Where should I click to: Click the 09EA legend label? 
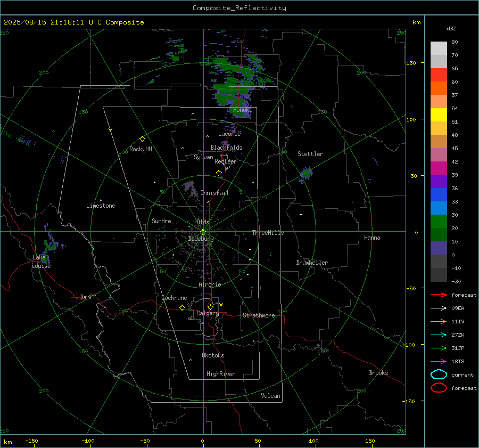pos(458,308)
